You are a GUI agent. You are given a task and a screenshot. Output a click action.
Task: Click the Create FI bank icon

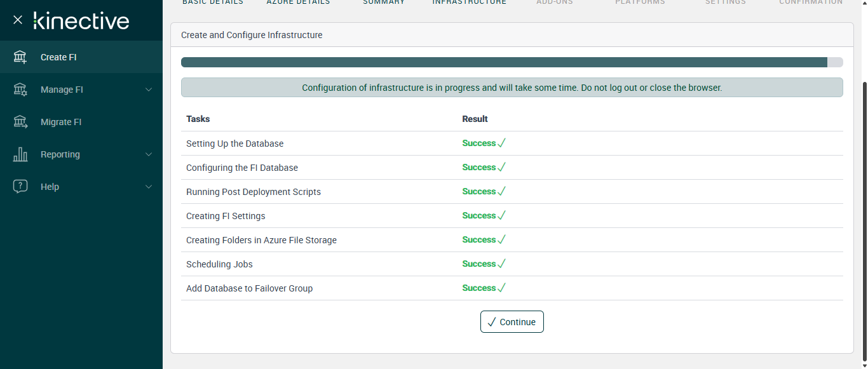point(20,57)
